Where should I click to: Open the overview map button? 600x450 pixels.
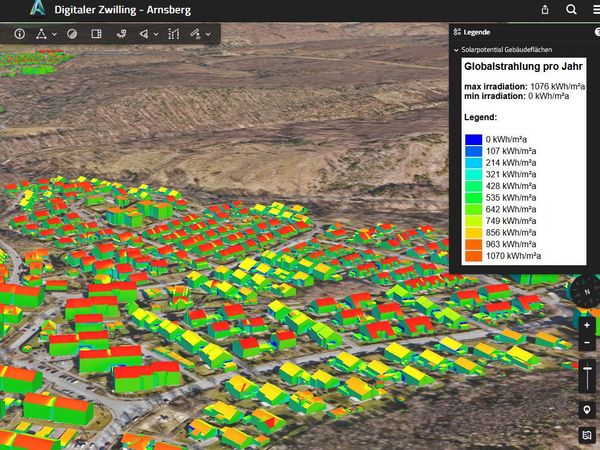click(x=587, y=435)
